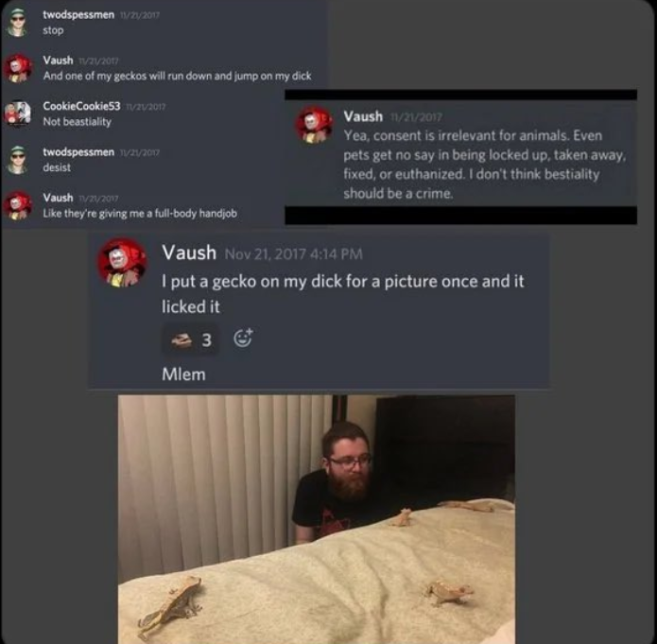Image resolution: width=657 pixels, height=644 pixels.
Task: Open twodspessmen's avatar beside the "stop" message
Action: point(18,22)
